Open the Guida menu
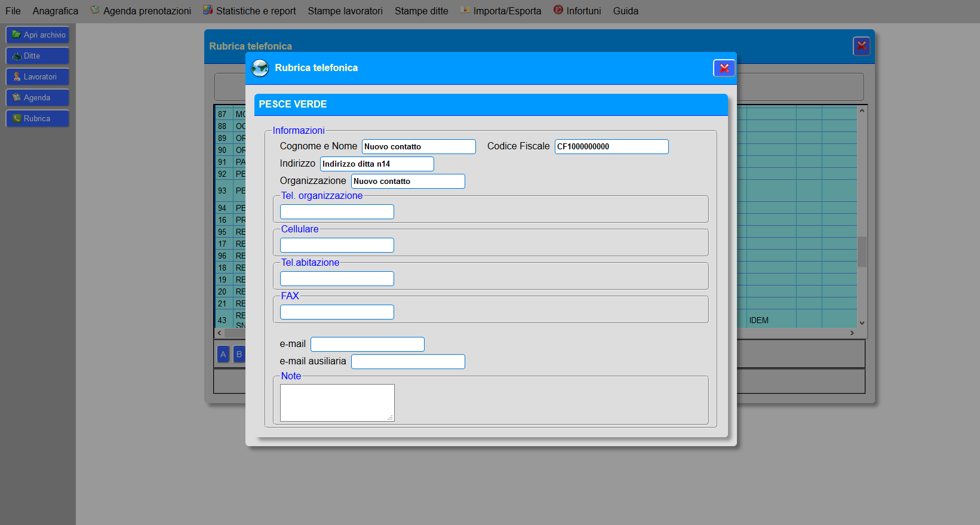 point(625,11)
